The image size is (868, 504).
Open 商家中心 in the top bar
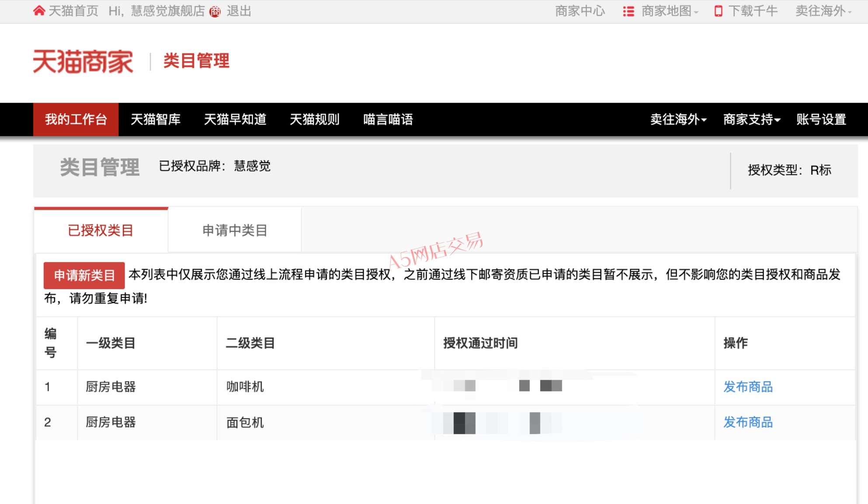tap(580, 11)
